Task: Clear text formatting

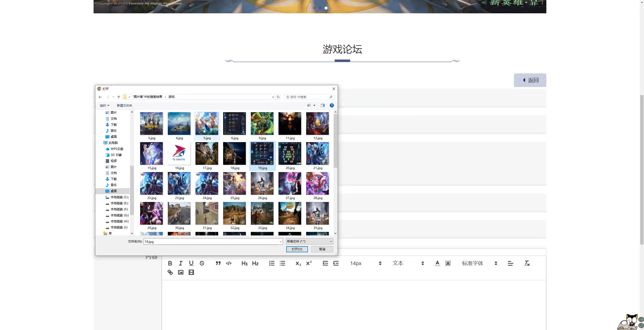Action: pos(527,263)
